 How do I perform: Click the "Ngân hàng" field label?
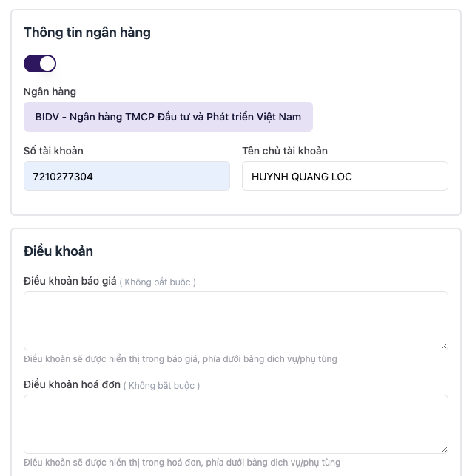click(50, 92)
